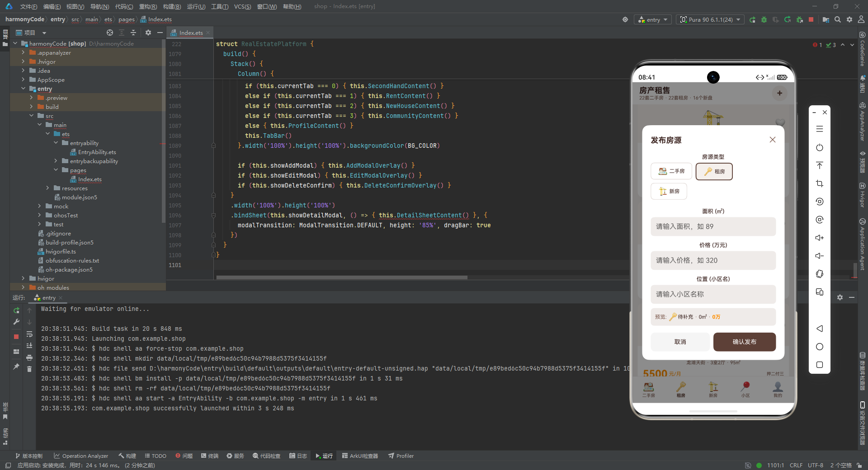
Task: Collapse the pages folder
Action: pyautogui.click(x=56, y=170)
